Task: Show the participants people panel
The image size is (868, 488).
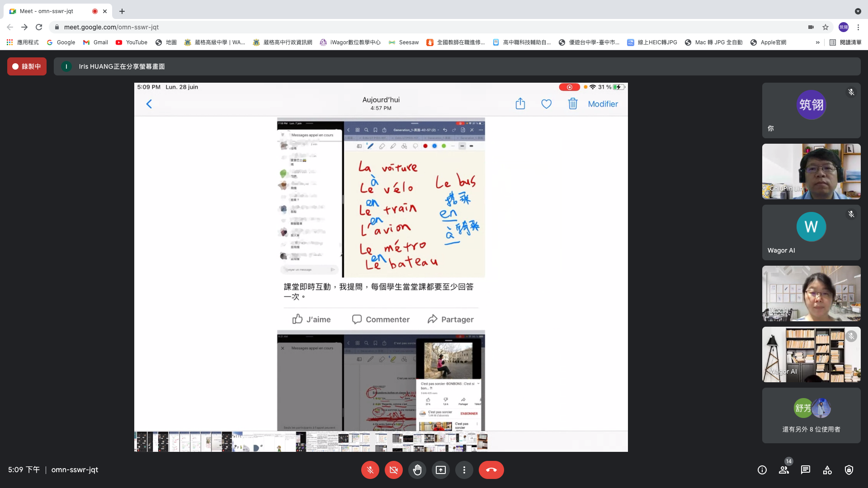Action: tap(784, 470)
